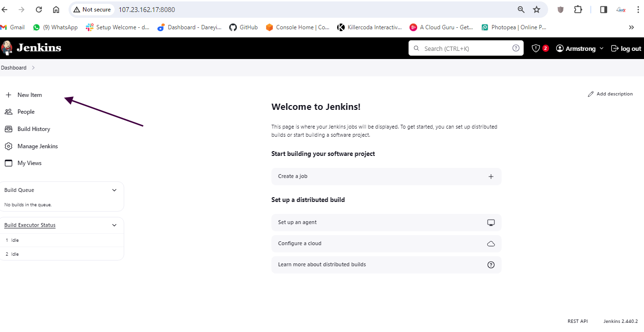This screenshot has width=644, height=332.
Task: Open browser extensions puzzle icon
Action: point(578,10)
